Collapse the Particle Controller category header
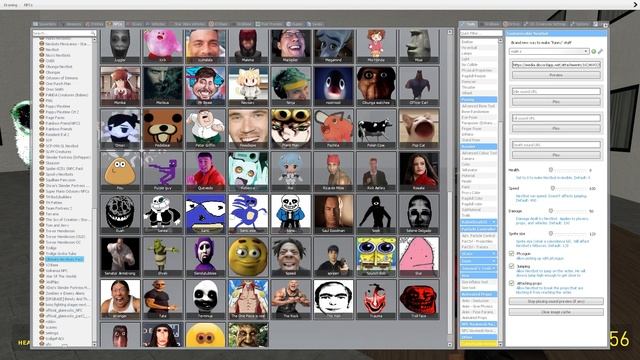 (x=478, y=229)
